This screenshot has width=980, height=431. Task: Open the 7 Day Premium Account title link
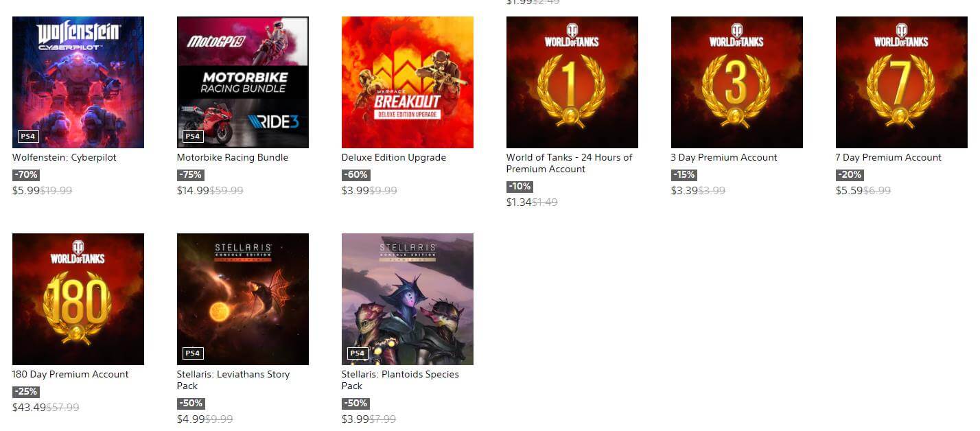coord(889,157)
